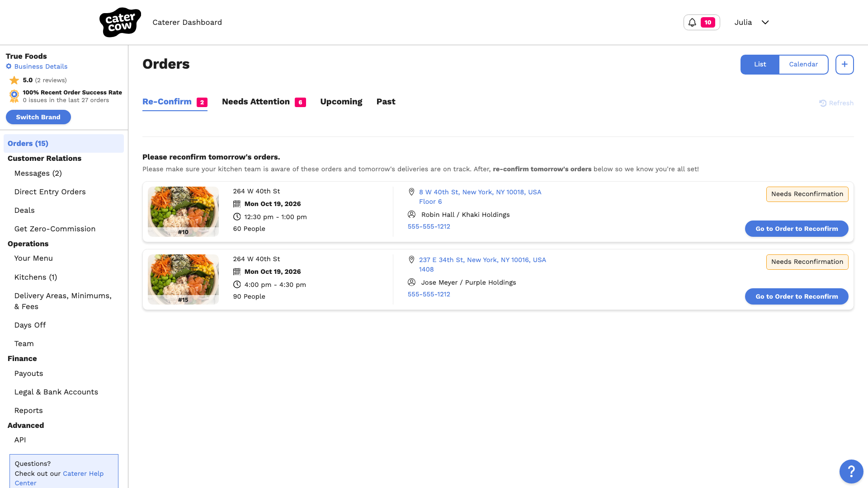Click the clock icon beside 4:00 pm
This screenshot has width=868, height=488.
tap(236, 284)
